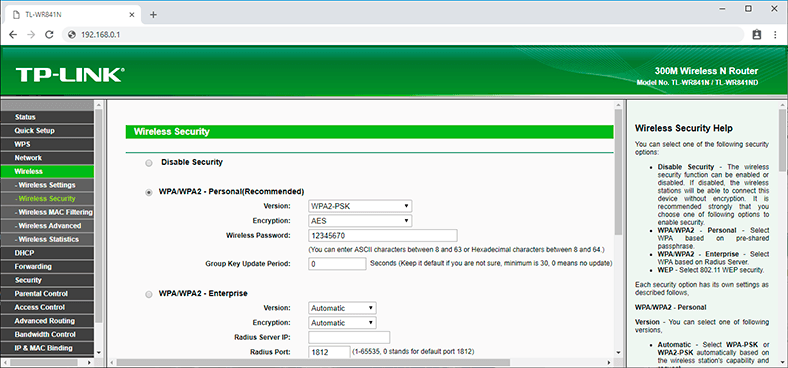
Task: Open the Access Control menu item
Action: (x=47, y=307)
